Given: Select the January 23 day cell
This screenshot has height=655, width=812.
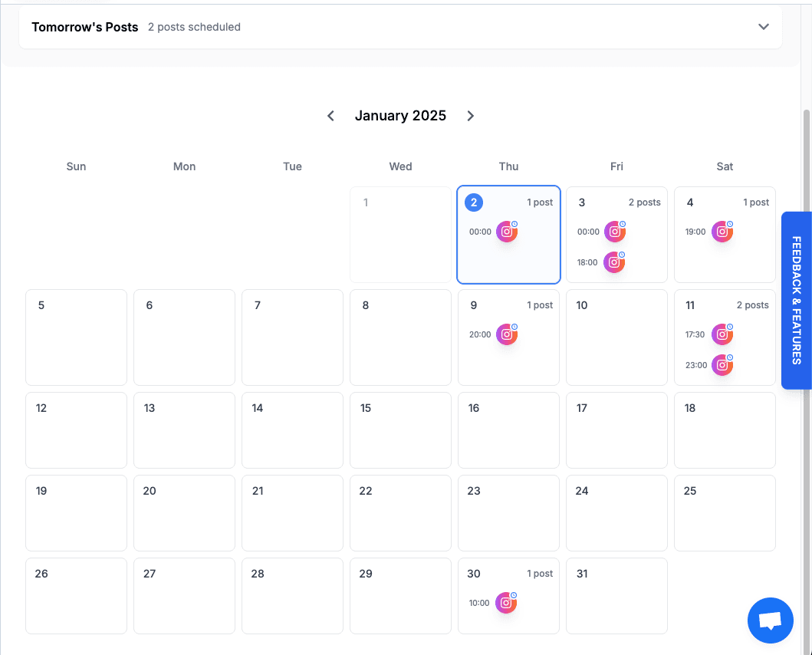Looking at the screenshot, I should 508,513.
